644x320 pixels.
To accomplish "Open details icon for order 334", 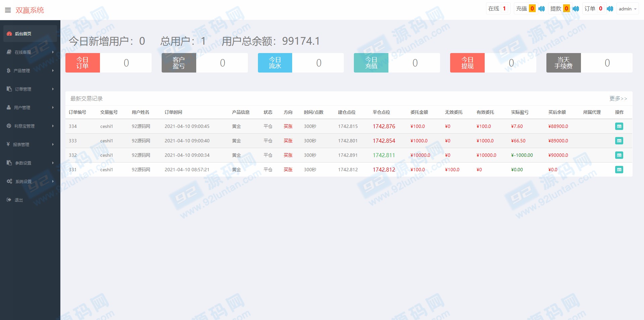I will [x=619, y=126].
